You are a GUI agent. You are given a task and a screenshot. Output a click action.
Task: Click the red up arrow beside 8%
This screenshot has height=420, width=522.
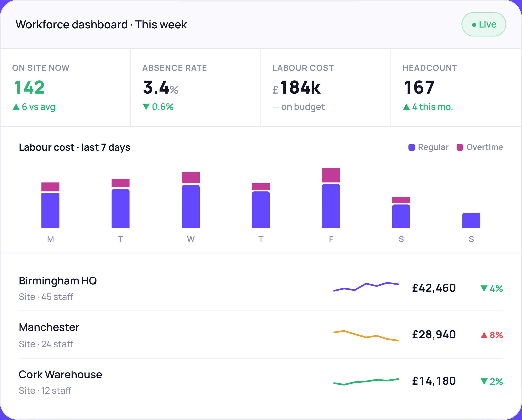click(x=484, y=335)
